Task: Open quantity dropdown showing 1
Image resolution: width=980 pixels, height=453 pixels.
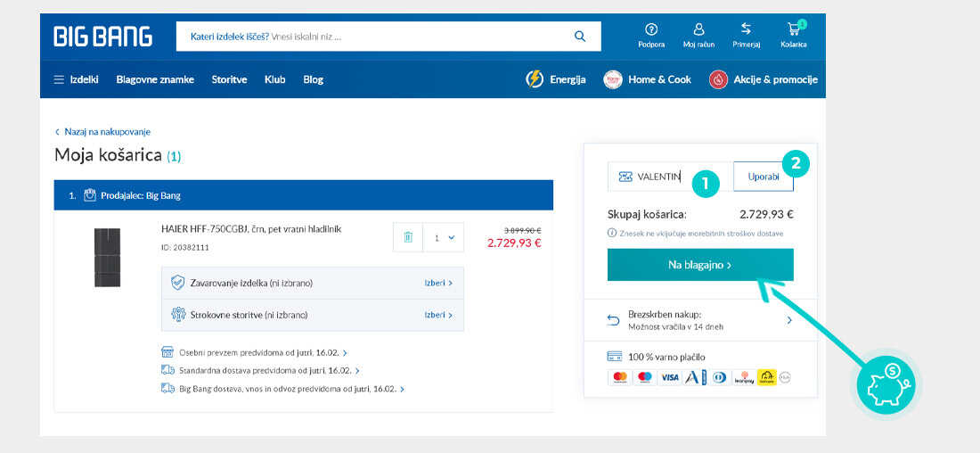Action: (444, 238)
